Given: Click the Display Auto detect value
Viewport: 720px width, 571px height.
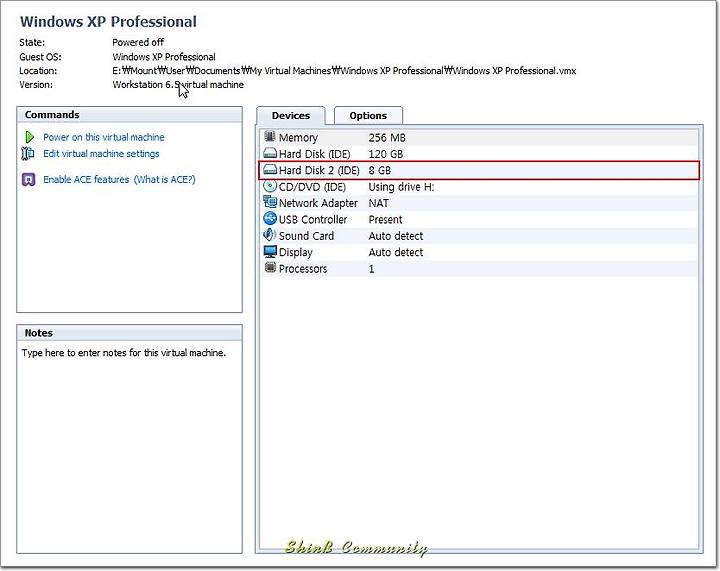Looking at the screenshot, I should [x=396, y=252].
